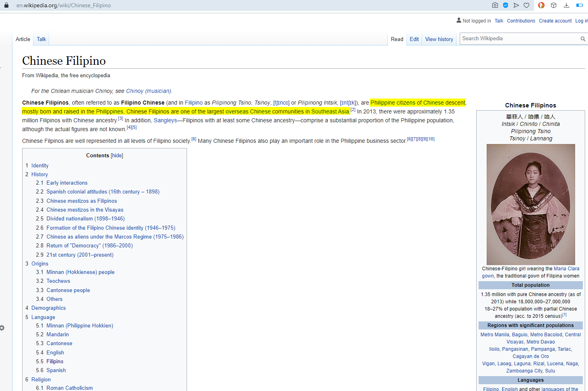Click the Log in link
The height and width of the screenshot is (391, 588).
[582, 21]
